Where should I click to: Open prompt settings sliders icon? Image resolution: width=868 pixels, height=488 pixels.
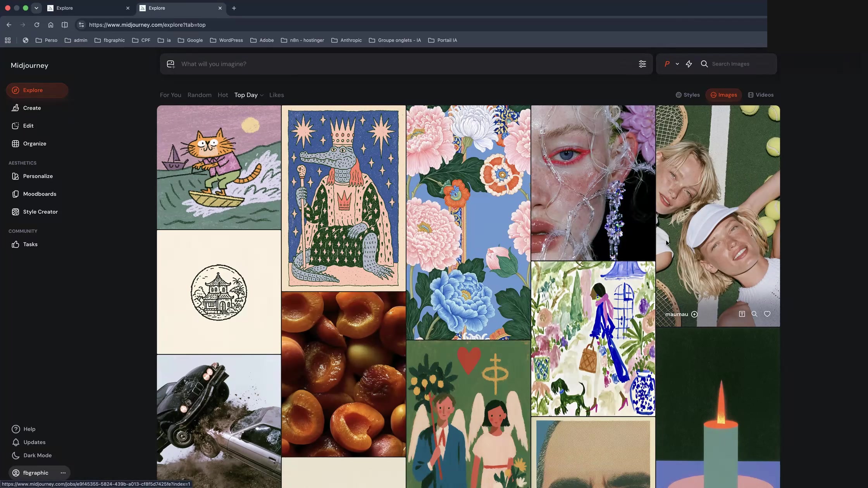click(642, 64)
